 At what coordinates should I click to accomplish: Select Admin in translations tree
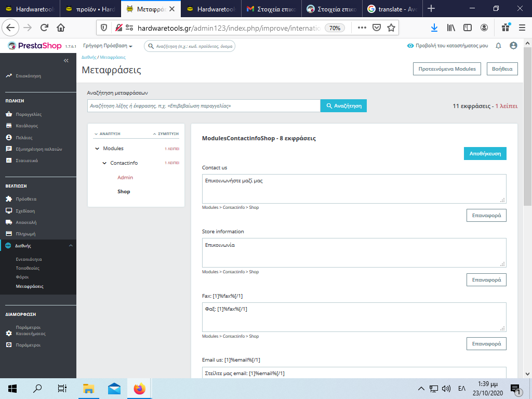(125, 178)
